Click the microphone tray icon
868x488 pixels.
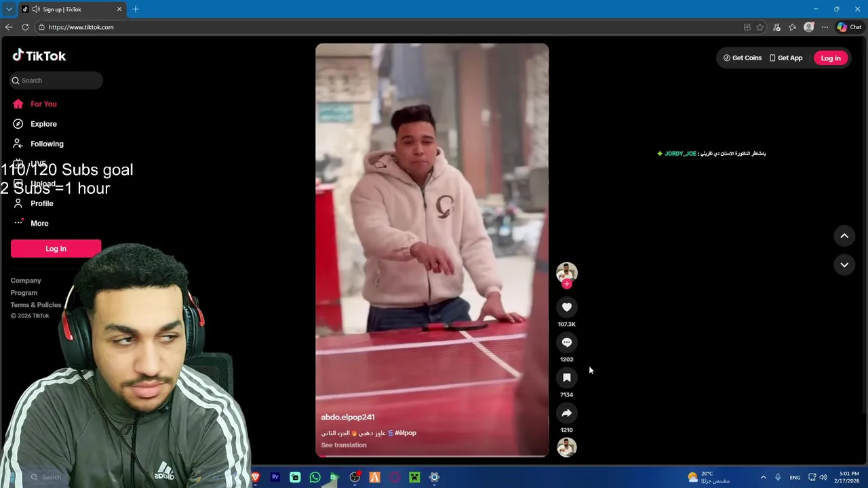tap(778, 477)
